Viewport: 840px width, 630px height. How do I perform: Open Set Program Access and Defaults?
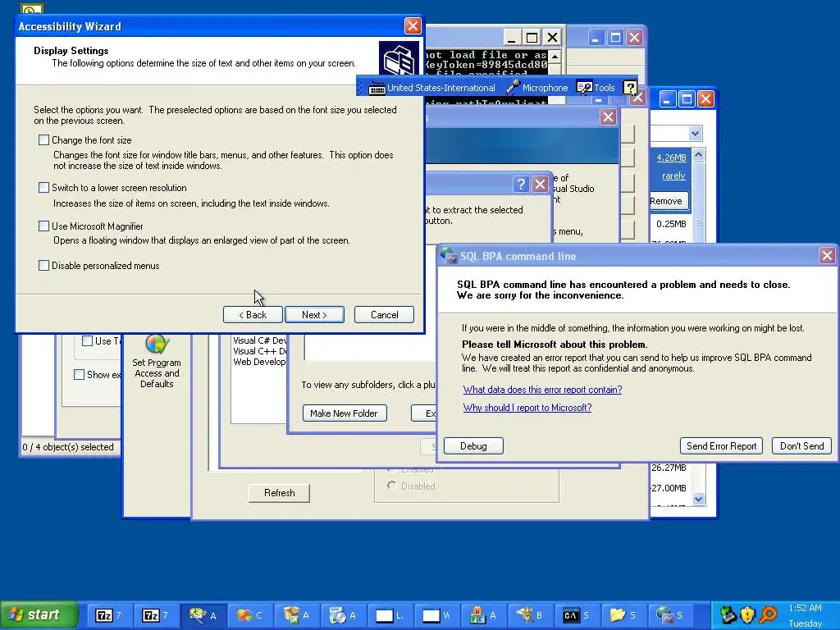157,361
